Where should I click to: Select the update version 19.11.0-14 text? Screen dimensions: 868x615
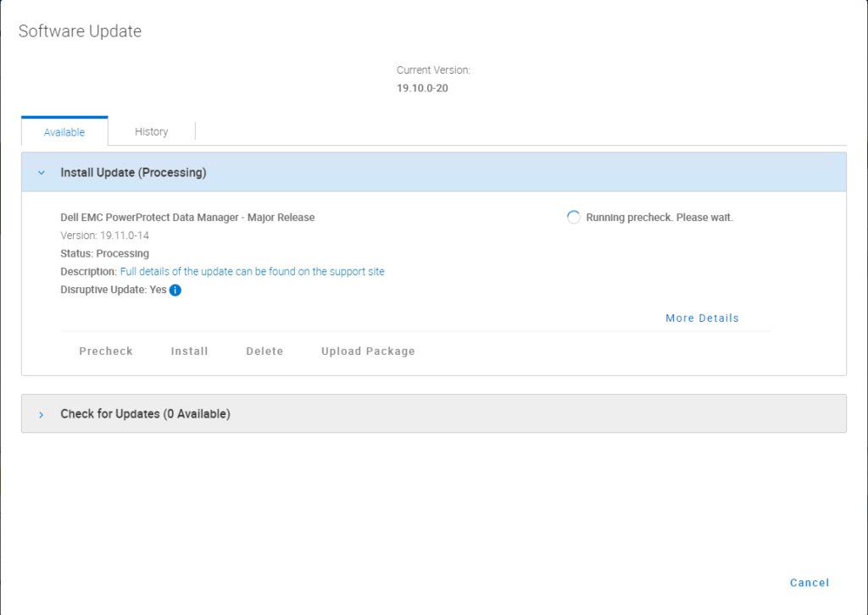(x=102, y=235)
